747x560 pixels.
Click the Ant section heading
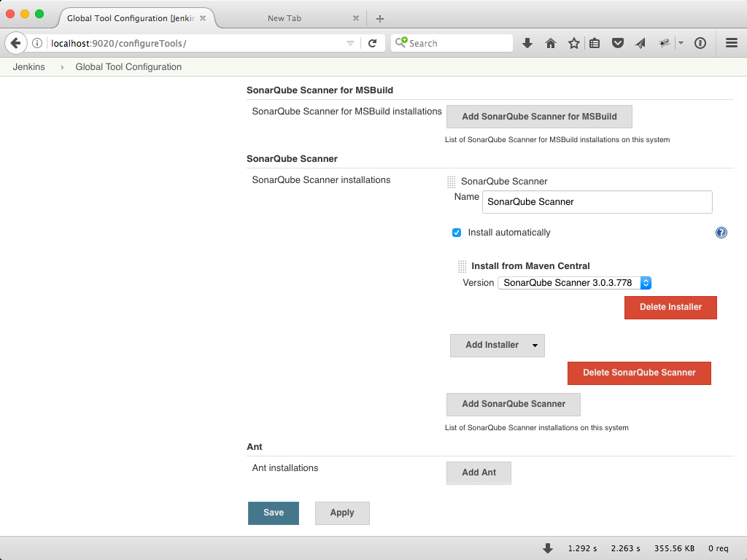click(x=255, y=447)
